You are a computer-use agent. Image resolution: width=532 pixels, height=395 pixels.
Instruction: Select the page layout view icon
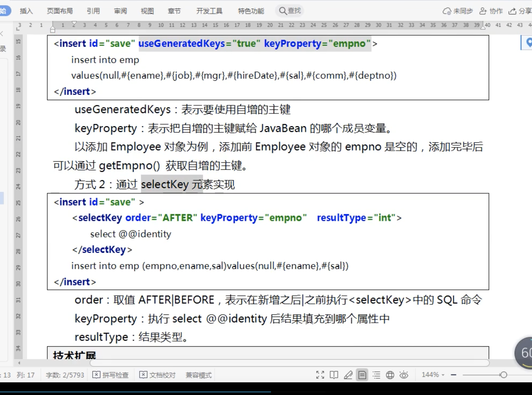click(x=362, y=375)
